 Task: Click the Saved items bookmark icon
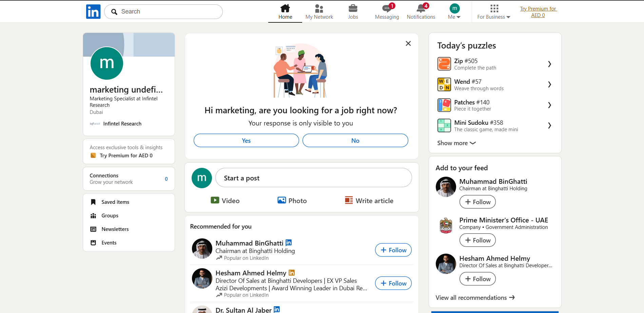(93, 202)
